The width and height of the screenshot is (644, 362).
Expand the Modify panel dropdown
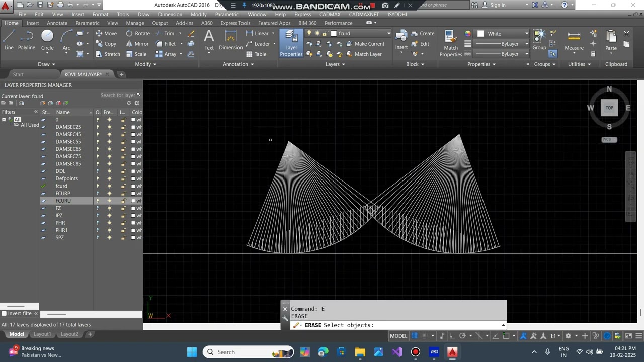[x=146, y=64]
